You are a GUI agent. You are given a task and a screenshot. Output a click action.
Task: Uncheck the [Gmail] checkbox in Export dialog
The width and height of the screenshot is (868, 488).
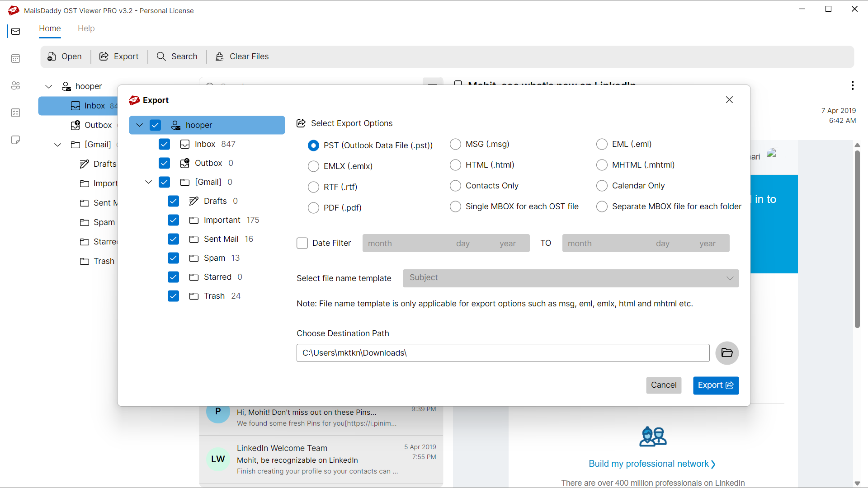point(164,182)
